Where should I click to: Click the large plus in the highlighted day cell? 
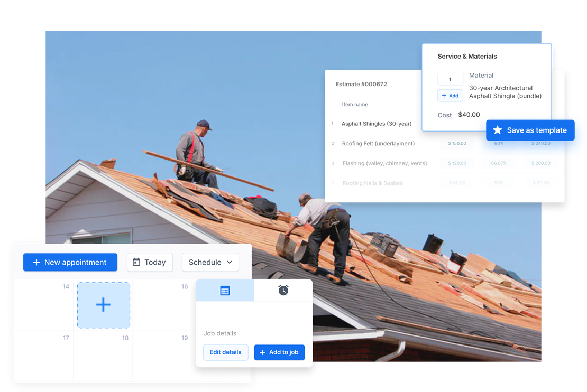click(x=103, y=304)
